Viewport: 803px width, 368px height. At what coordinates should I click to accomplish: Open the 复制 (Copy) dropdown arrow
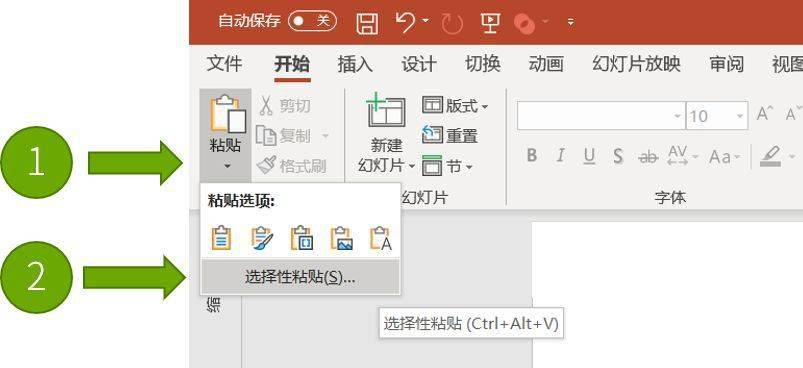(325, 136)
